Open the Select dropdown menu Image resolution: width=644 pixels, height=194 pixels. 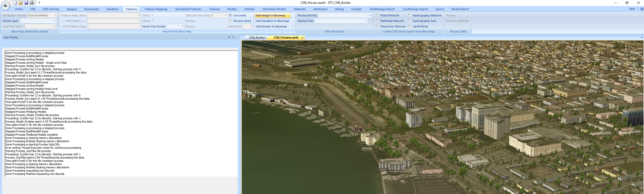tap(148, 15)
